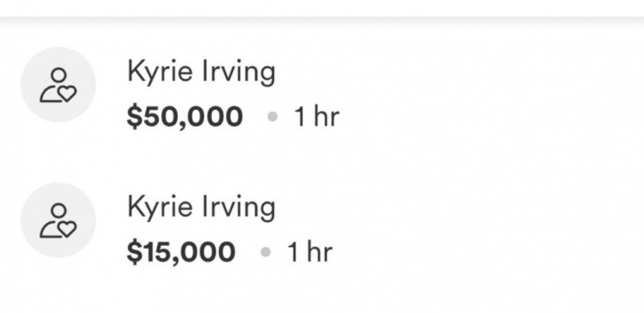This screenshot has width=644, height=313.
Task: Click the heart in the bottom donor icon
Action: tap(67, 229)
